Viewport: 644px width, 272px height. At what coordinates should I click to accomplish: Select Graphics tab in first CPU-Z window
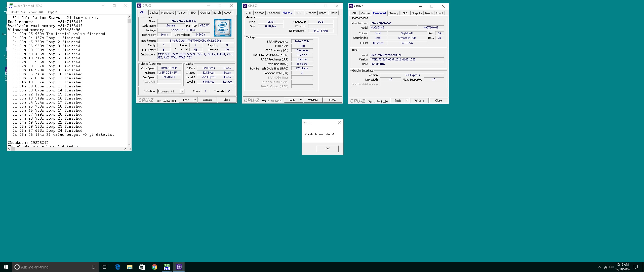click(205, 13)
